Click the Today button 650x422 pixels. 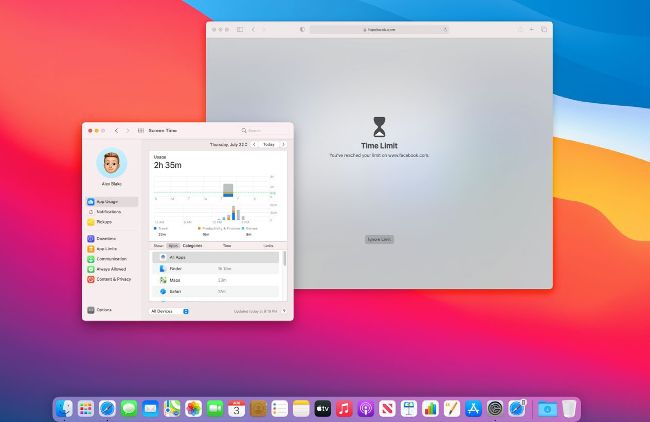[268, 144]
